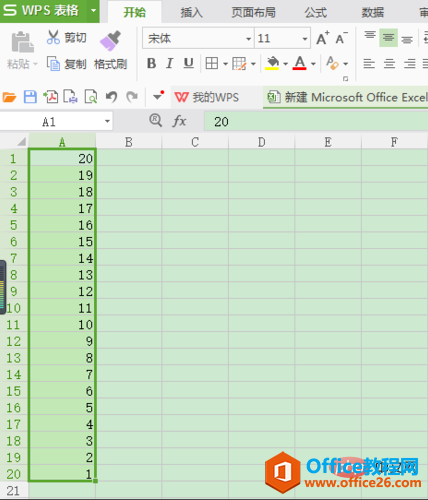
Task: Click the Name Box showing A1
Action: [52, 121]
